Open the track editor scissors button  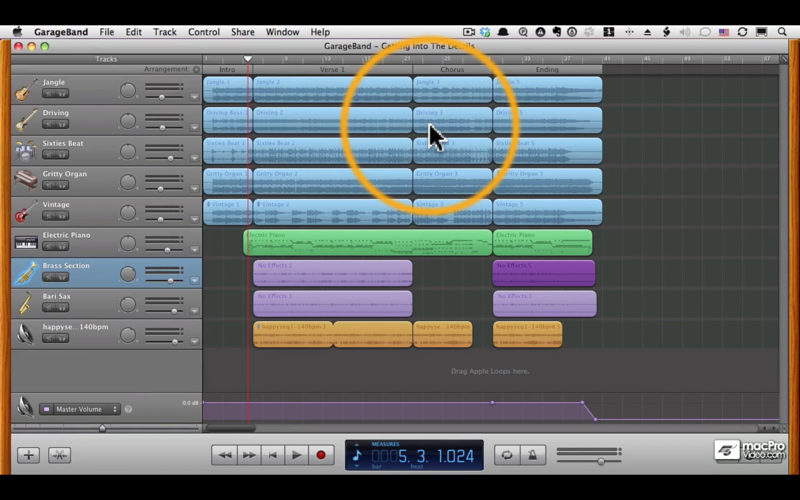point(59,455)
